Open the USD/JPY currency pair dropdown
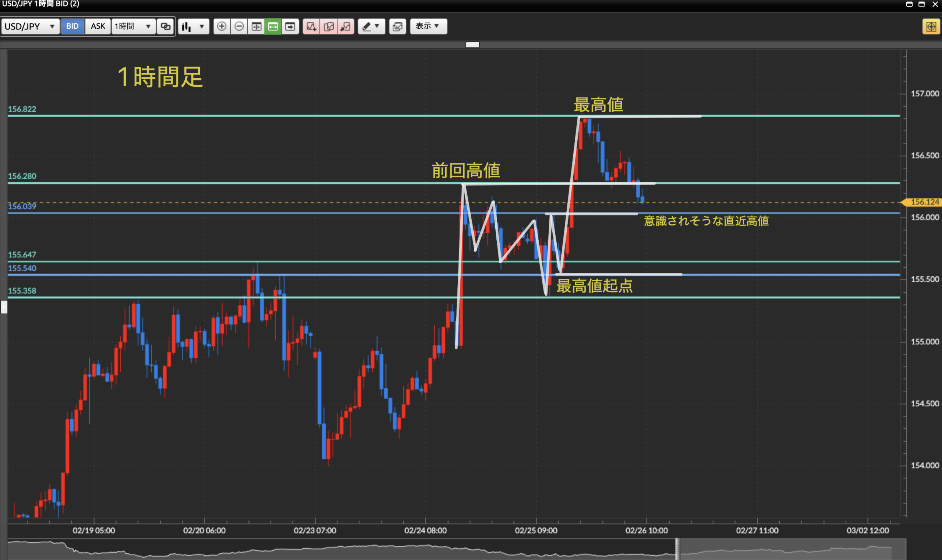The height and width of the screenshot is (560, 942). [30, 26]
